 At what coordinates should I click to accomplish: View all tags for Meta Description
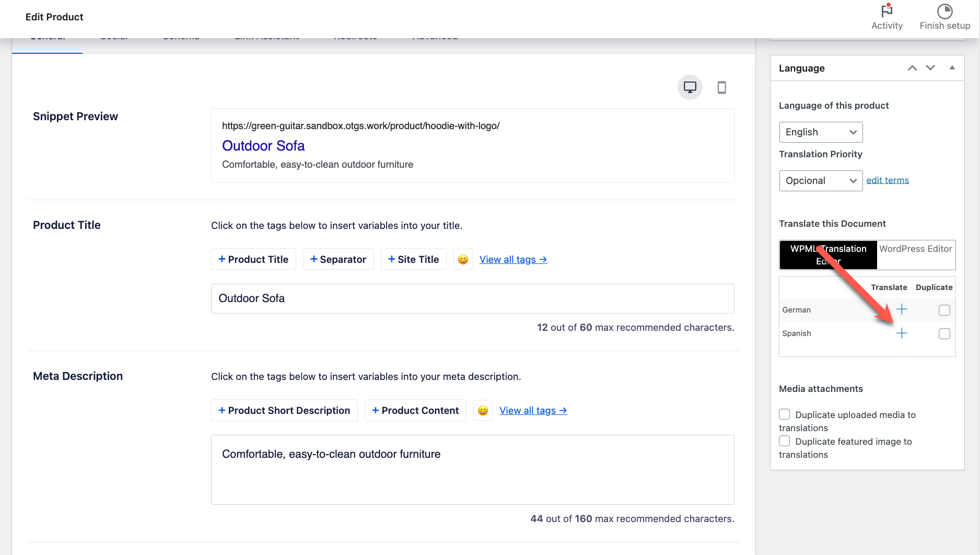coord(533,411)
